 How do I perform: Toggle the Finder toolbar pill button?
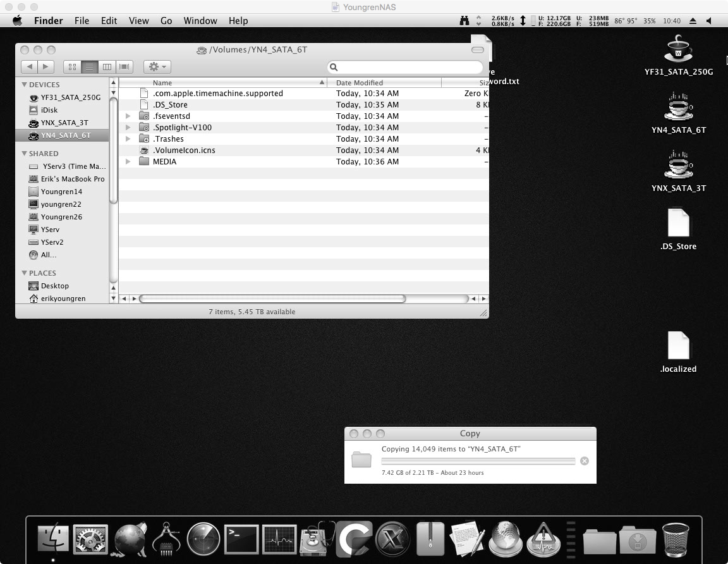(477, 50)
